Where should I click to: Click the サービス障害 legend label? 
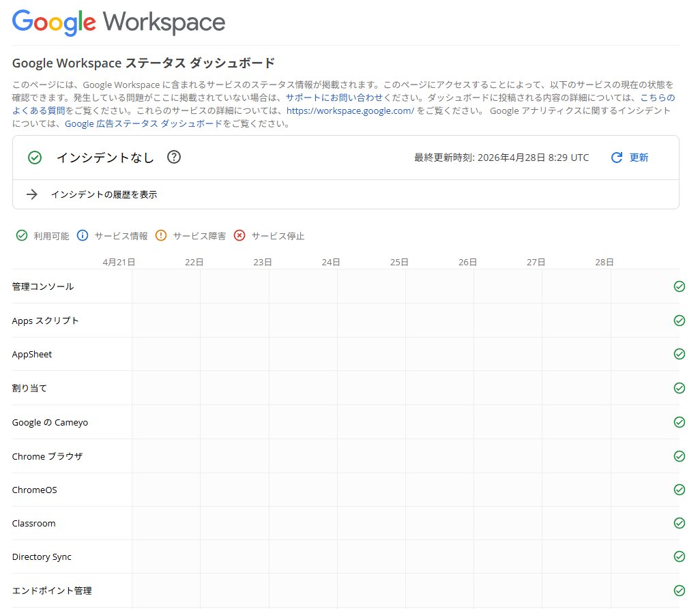(199, 235)
